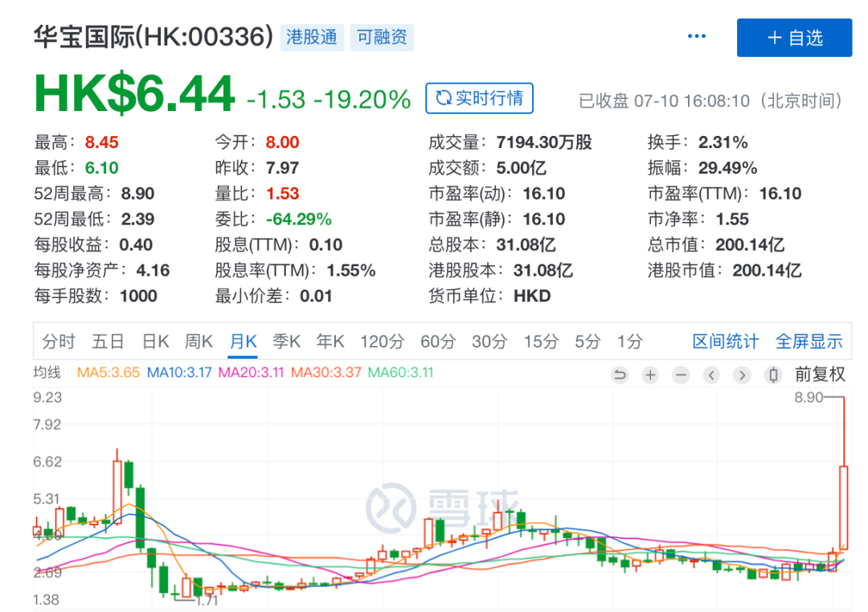
Task: Click the 实时行情 refresh button
Action: coord(479,98)
